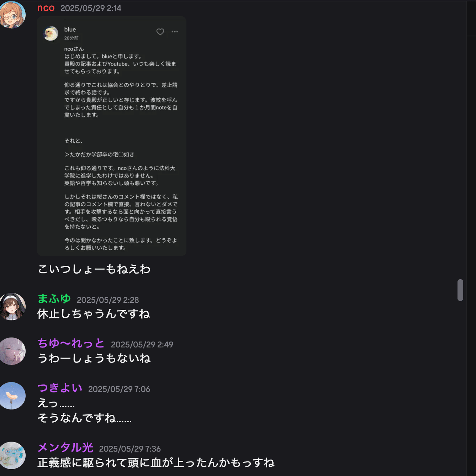Open つきよい's sky avatar
This screenshot has width=476, height=476.
point(12,396)
